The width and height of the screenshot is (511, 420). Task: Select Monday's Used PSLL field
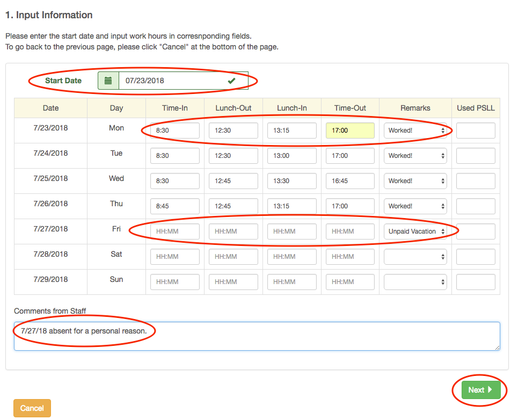475,131
